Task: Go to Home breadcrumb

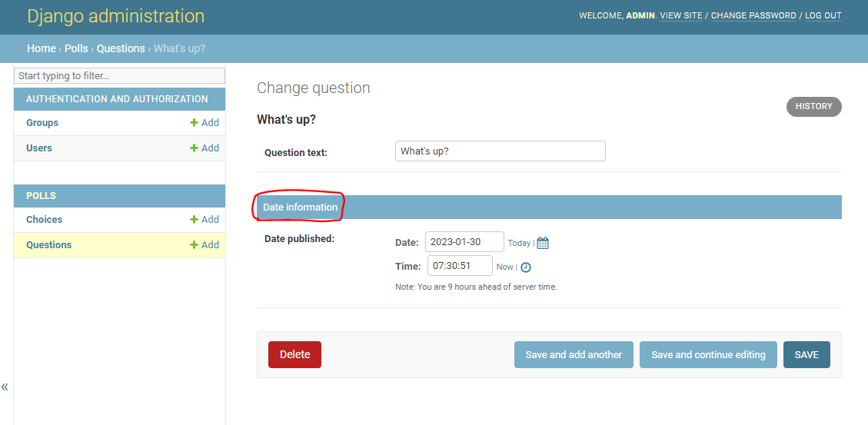Action: click(x=42, y=48)
